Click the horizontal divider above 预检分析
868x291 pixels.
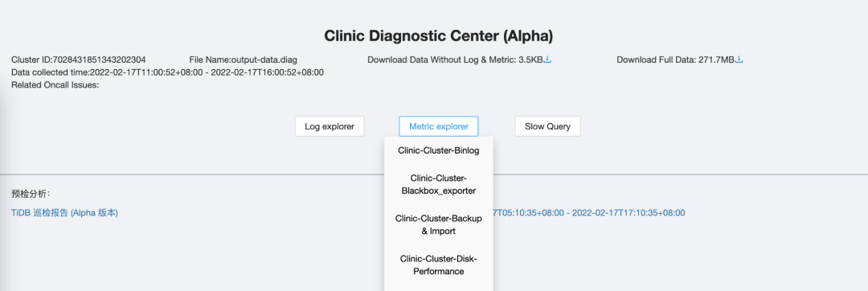434,174
